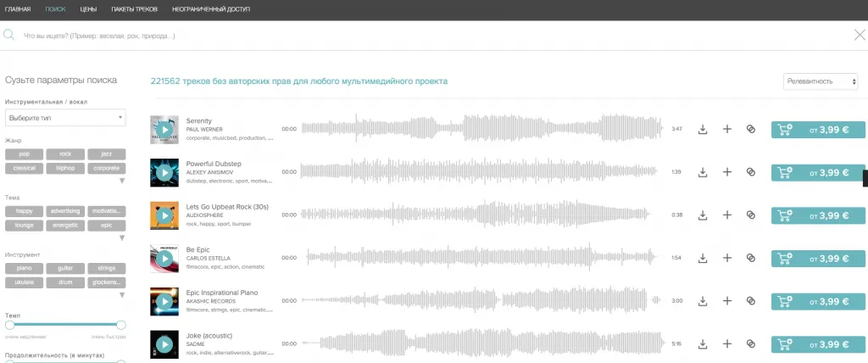Image resolution: width=868 pixels, height=363 pixels.
Task: Click link icon for Joke (acoustic)
Action: point(751,344)
